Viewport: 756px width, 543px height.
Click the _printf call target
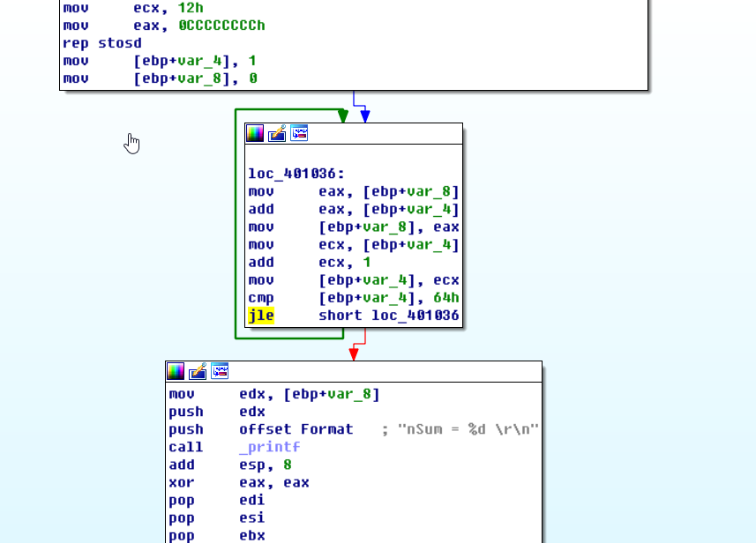click(x=269, y=447)
